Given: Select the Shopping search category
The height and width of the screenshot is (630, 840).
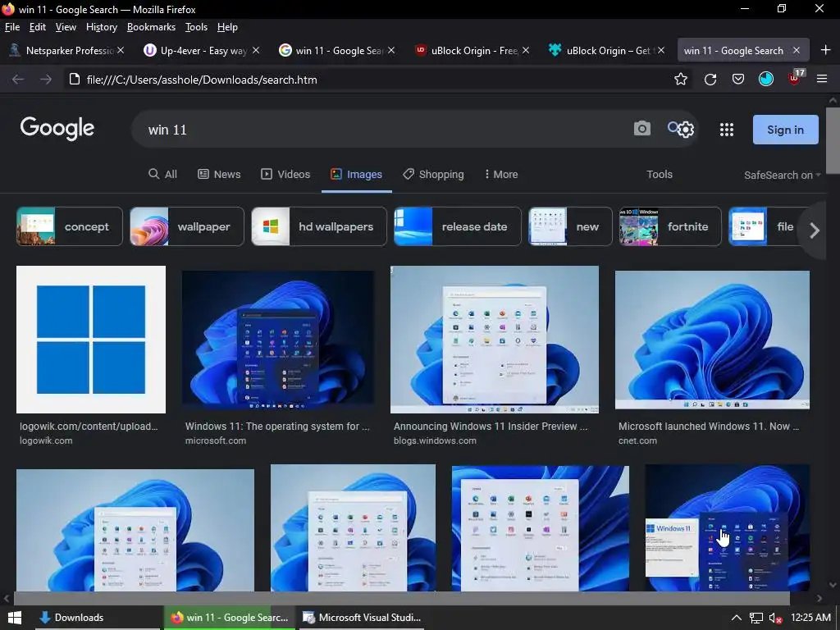Looking at the screenshot, I should point(433,174).
